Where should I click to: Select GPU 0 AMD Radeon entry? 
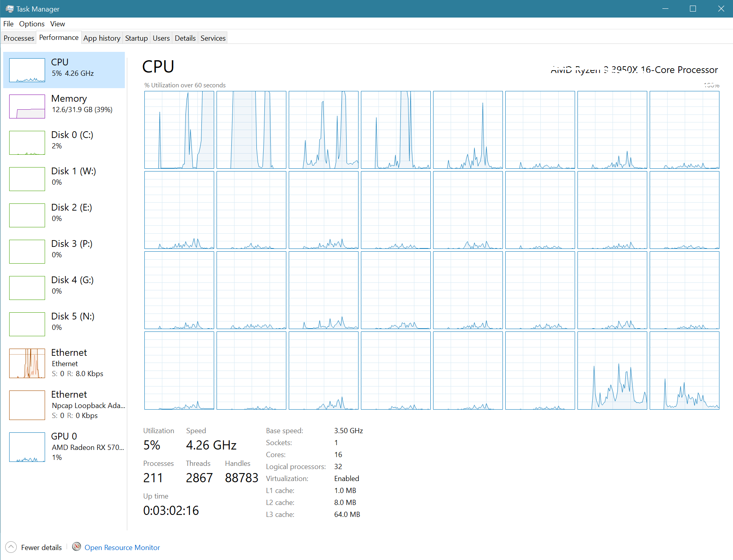click(x=64, y=447)
